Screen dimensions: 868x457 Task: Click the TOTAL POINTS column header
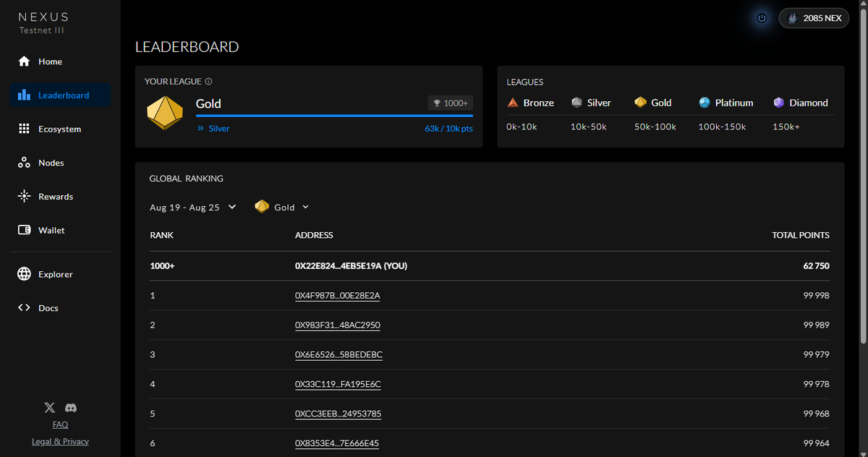coord(801,235)
